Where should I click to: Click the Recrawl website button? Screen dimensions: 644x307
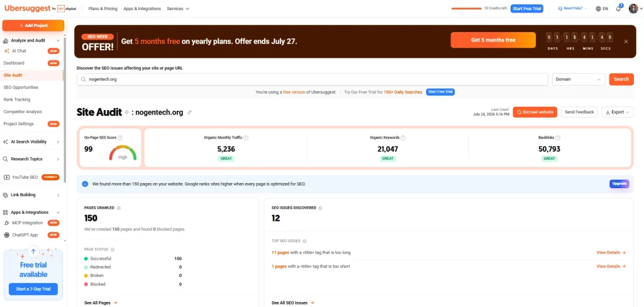(x=535, y=112)
